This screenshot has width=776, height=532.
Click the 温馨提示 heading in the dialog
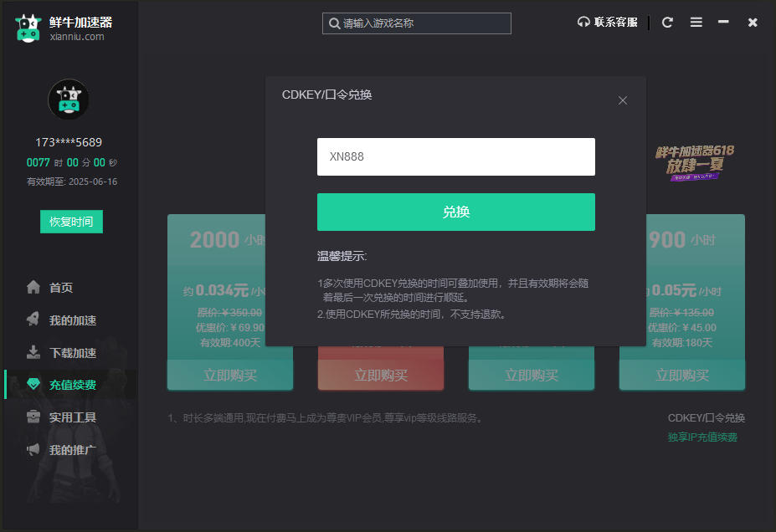342,256
